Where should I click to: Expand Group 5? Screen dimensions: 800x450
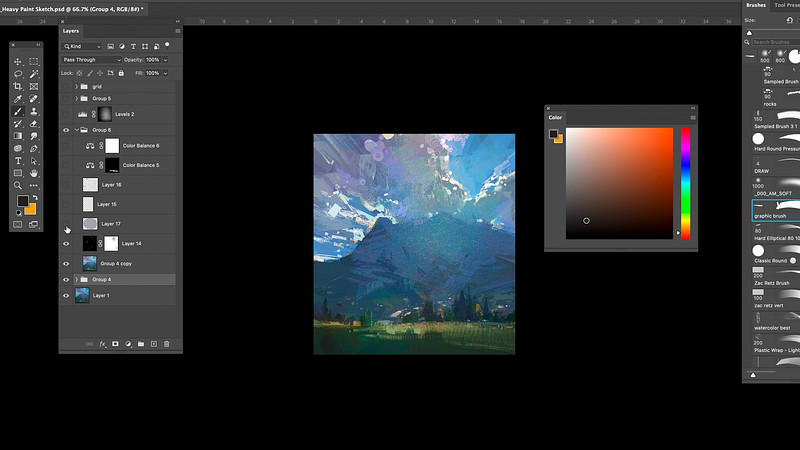coord(77,98)
